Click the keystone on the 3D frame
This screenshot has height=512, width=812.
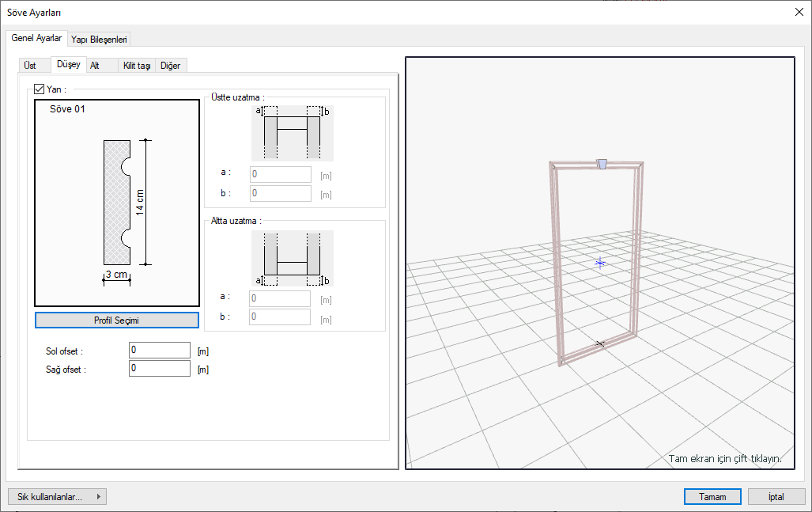[601, 164]
